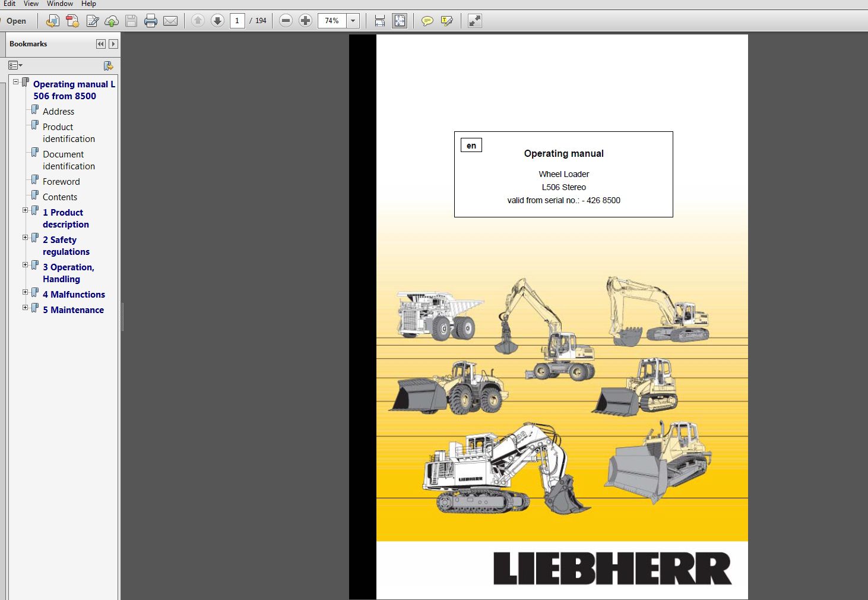Click the edit/sign document icon
The width and height of the screenshot is (868, 600).
93,21
